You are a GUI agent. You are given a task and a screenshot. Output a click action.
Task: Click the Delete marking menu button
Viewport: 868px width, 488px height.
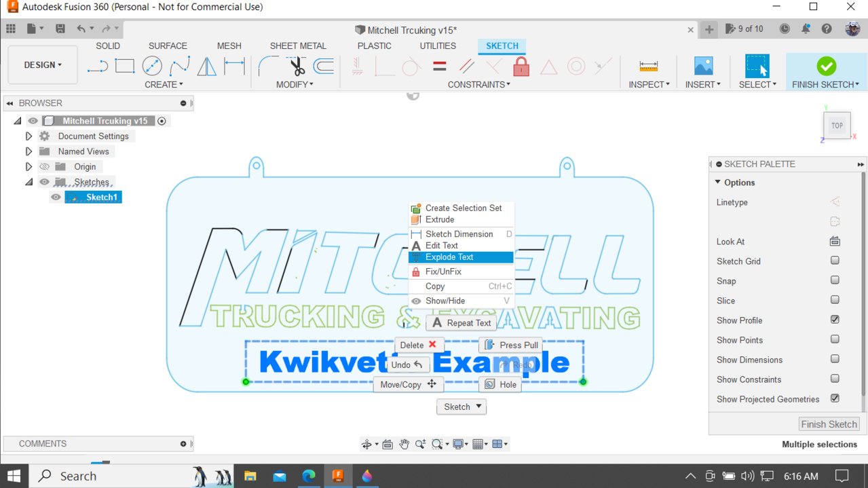(x=420, y=345)
